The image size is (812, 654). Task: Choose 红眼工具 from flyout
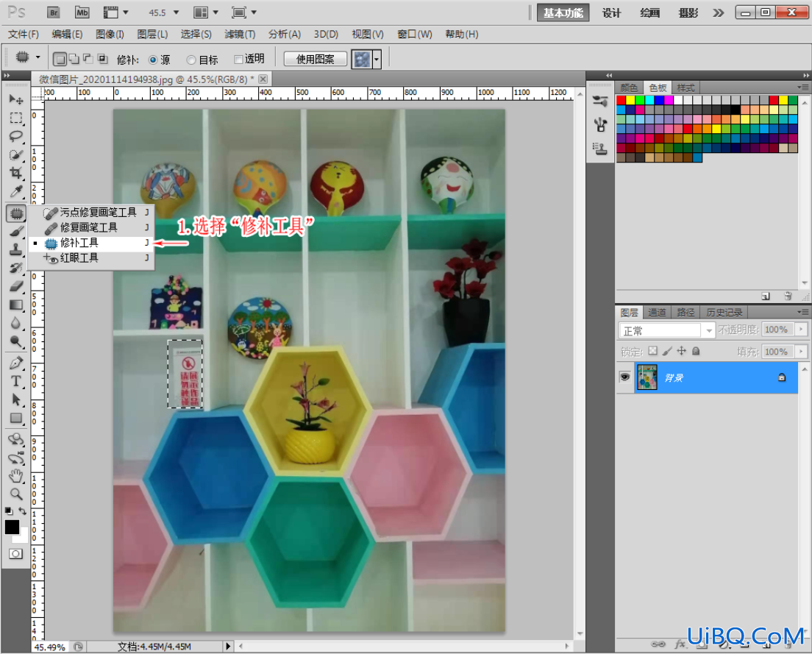coord(91,258)
